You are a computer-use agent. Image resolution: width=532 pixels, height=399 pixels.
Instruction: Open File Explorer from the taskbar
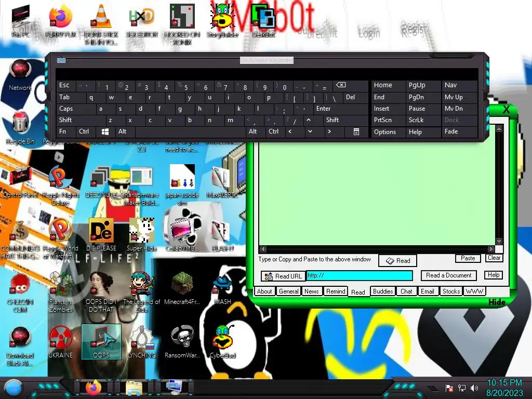[134, 388]
